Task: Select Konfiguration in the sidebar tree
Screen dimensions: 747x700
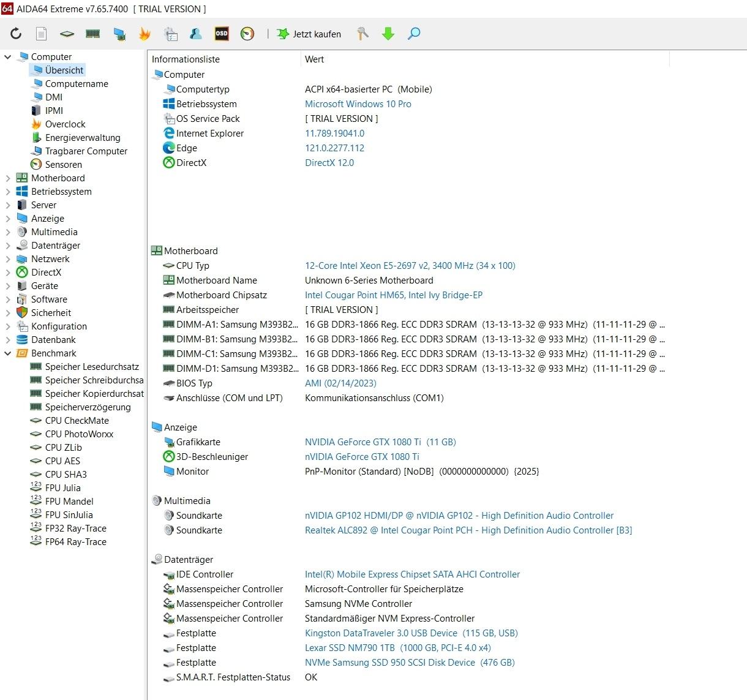Action: tap(59, 326)
